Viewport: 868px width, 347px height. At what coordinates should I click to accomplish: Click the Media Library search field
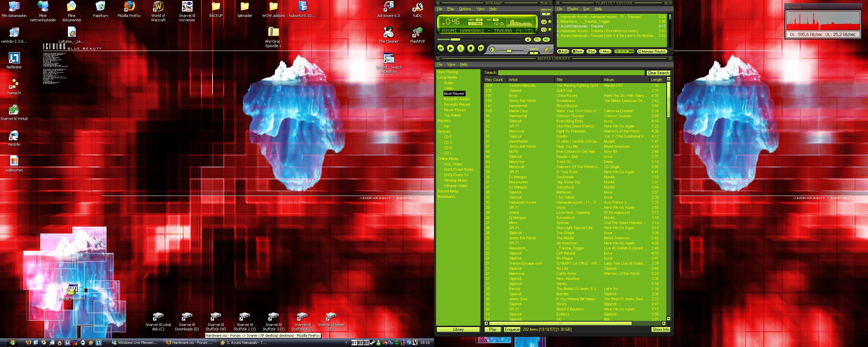[x=571, y=73]
